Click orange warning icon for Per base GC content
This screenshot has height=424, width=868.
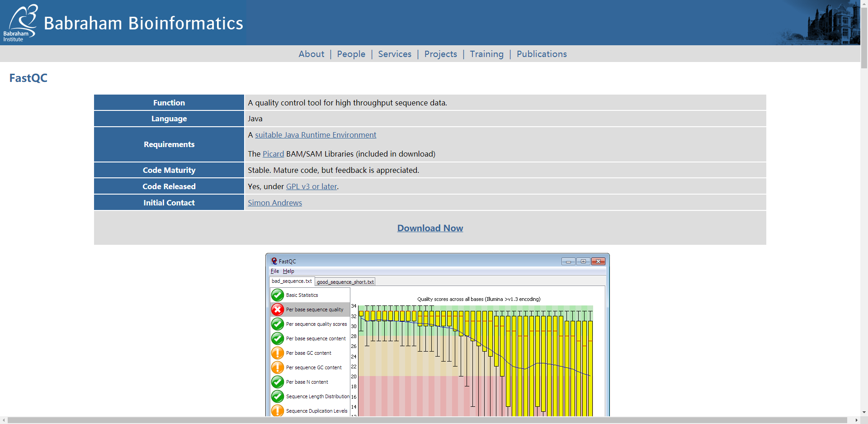click(x=278, y=353)
